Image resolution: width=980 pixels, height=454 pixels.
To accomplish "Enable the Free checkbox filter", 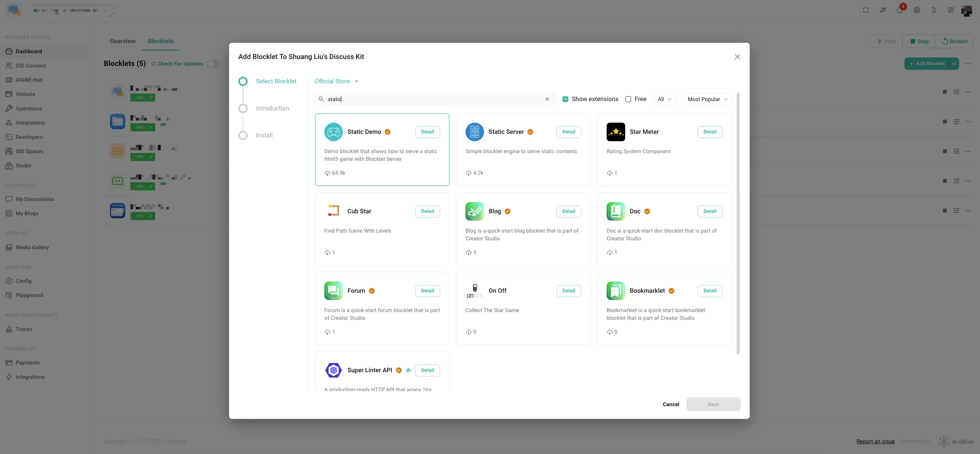I will 628,99.
